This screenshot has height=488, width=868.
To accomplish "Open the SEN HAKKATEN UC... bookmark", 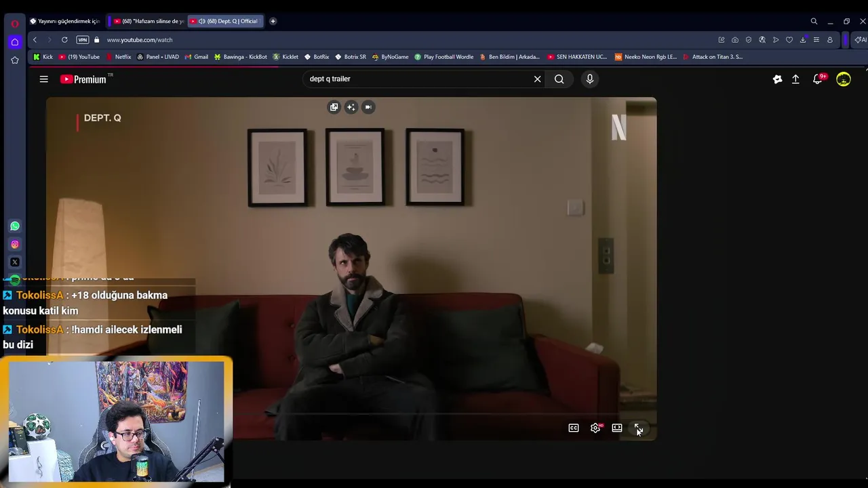I will pos(577,57).
